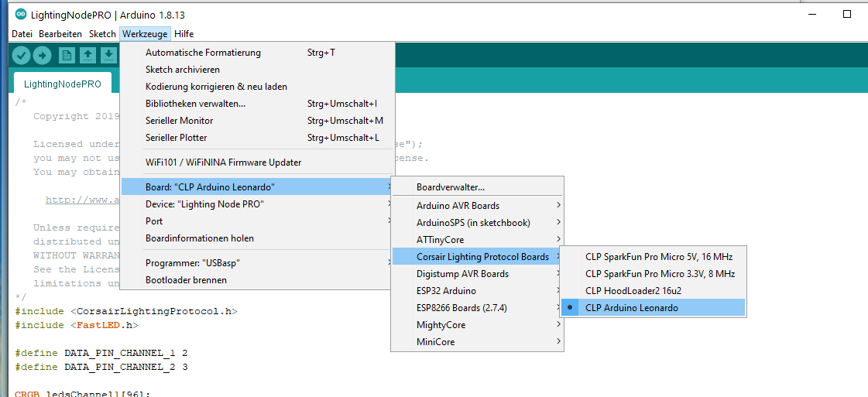The height and width of the screenshot is (397, 868).
Task: Open Boardverwalter...
Action: point(477,187)
